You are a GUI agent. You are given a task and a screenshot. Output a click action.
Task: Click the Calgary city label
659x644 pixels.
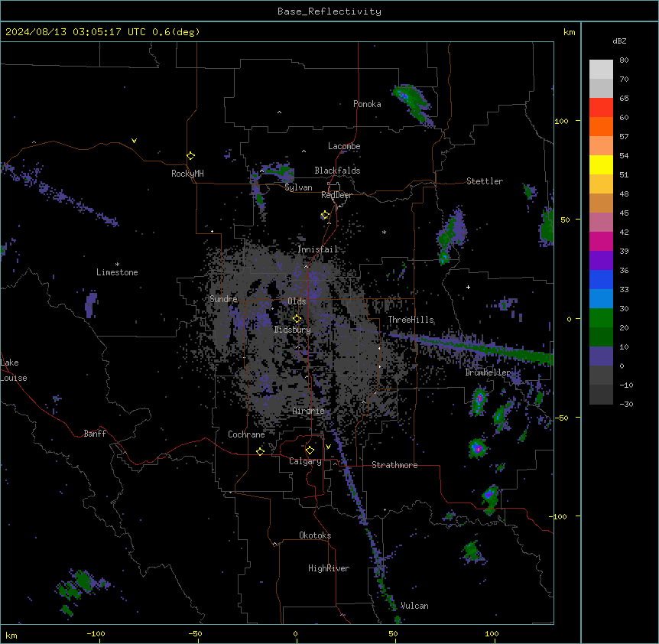pyautogui.click(x=305, y=461)
